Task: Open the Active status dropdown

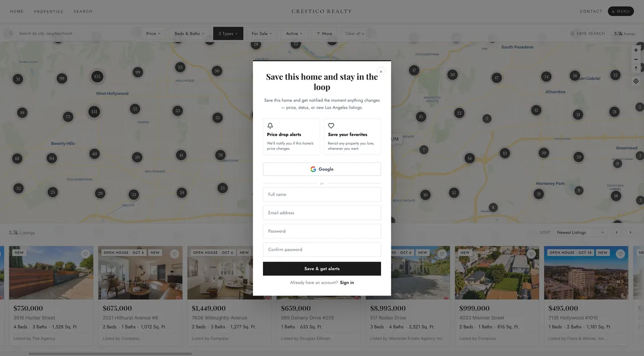Action: [294, 33]
